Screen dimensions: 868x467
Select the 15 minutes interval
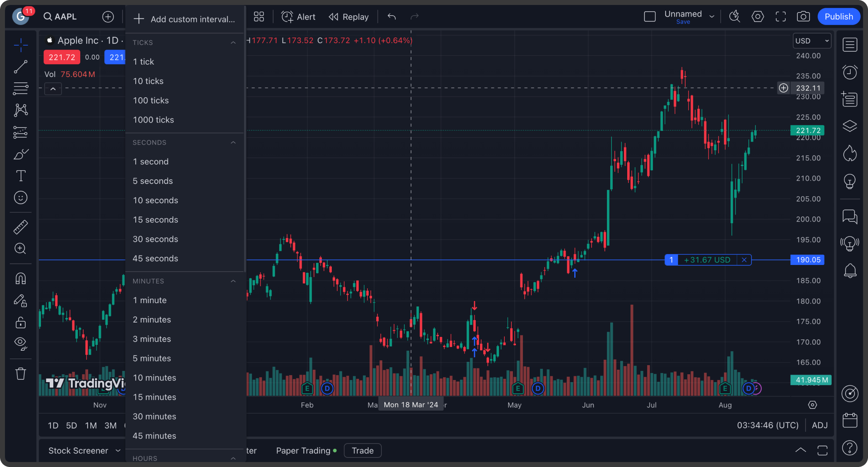tap(185, 397)
